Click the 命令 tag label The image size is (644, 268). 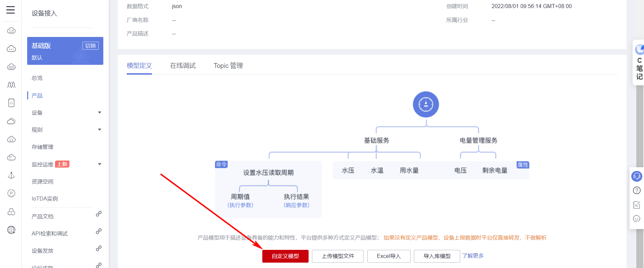pos(221,165)
